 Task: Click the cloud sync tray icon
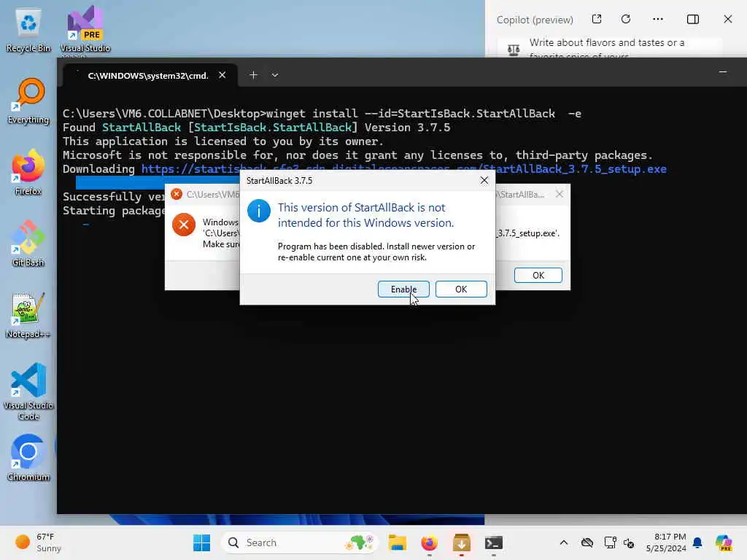click(587, 542)
